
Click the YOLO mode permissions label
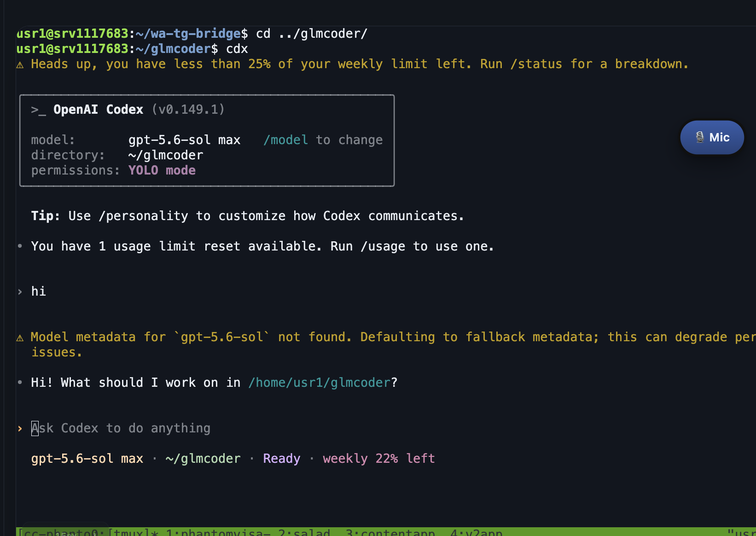pyautogui.click(x=162, y=170)
